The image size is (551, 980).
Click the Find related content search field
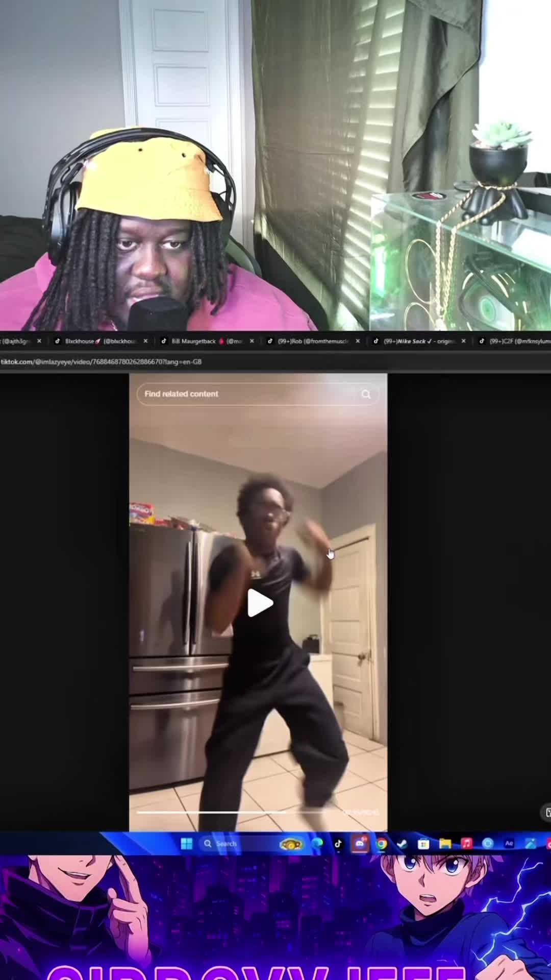258,394
